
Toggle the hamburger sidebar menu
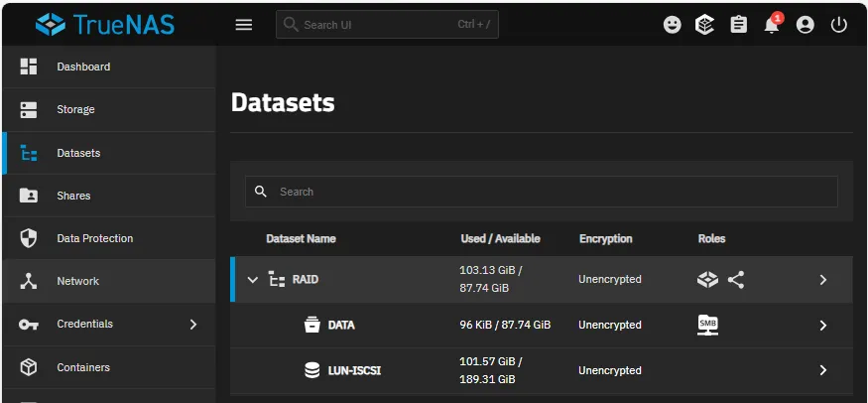click(x=244, y=25)
